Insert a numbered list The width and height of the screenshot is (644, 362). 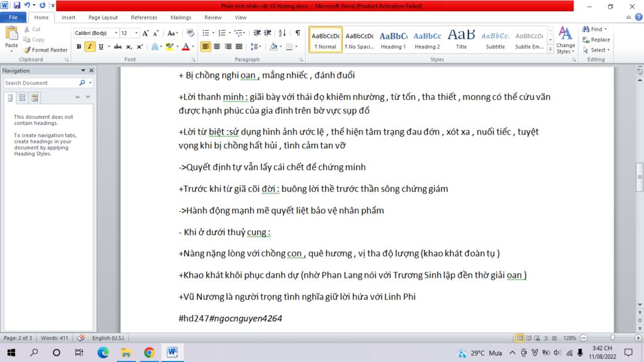222,33
